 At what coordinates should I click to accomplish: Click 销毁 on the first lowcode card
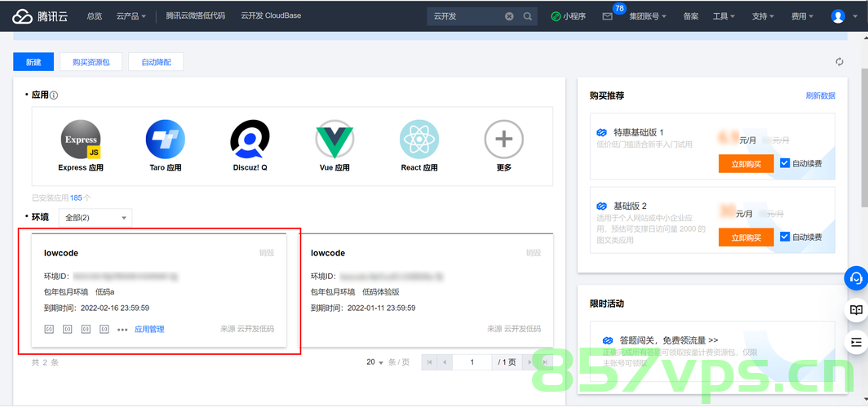point(267,253)
